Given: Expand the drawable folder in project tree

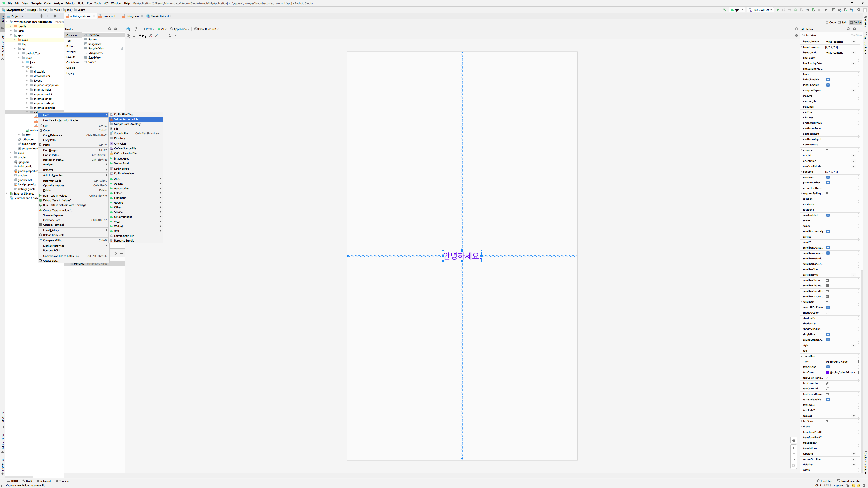Looking at the screenshot, I should [27, 71].
